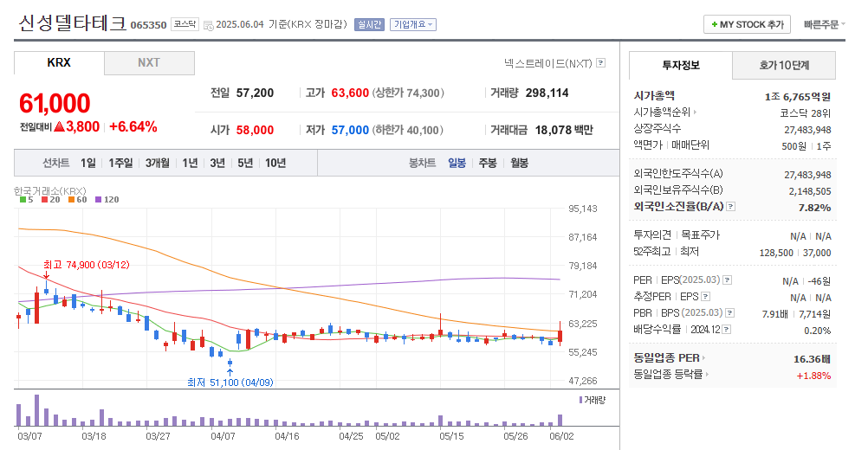Click 전일 value 57,200
Screen dimensions: 868x450
(x=255, y=93)
